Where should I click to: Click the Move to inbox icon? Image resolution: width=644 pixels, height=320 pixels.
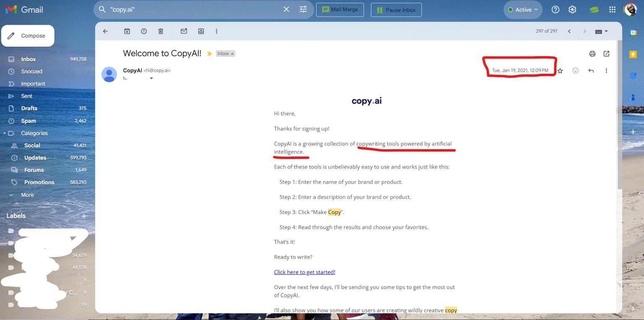click(x=201, y=31)
